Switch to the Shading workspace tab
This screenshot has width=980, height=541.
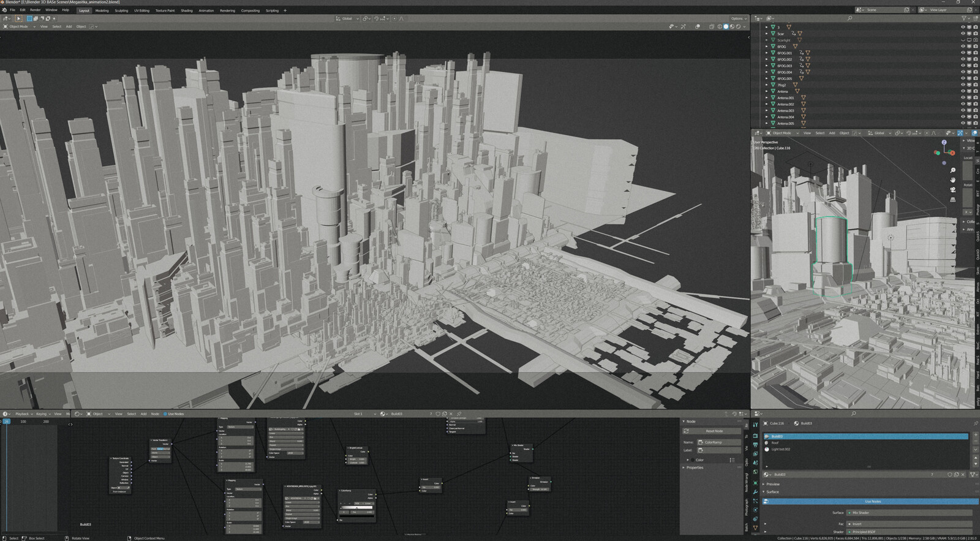click(x=187, y=10)
